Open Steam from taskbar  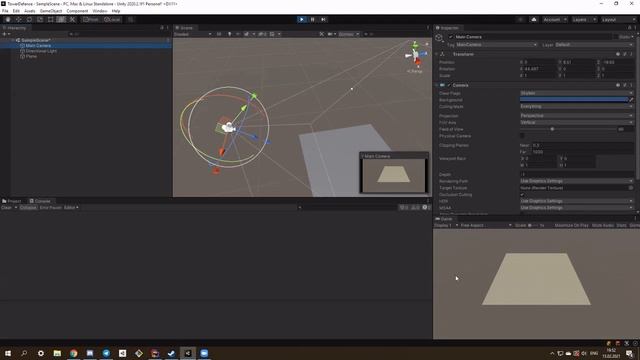pos(171,353)
